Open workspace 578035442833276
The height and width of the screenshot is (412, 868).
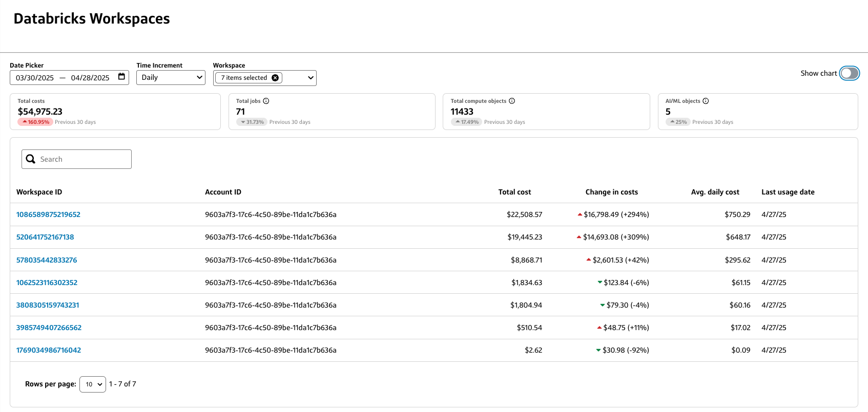[47, 260]
